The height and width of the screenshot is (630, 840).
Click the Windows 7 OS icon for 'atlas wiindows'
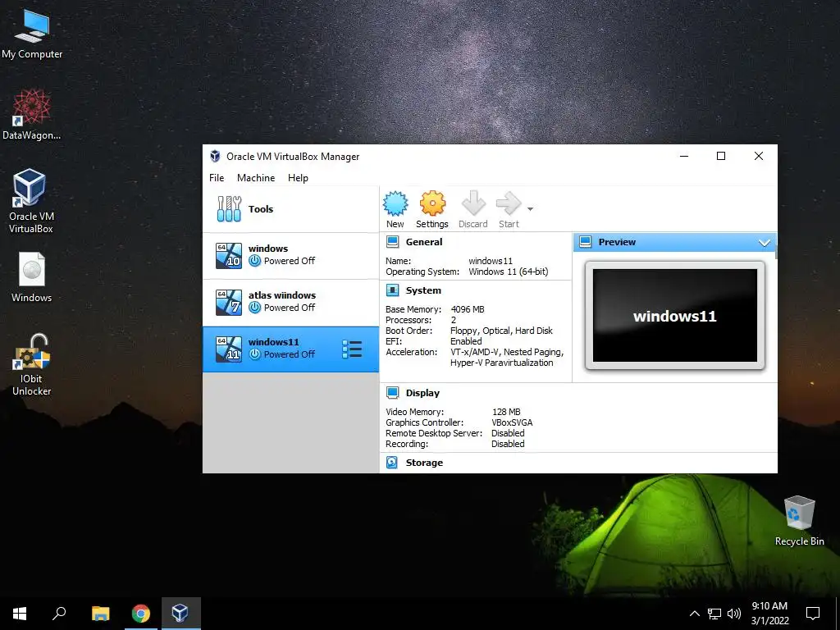(x=229, y=302)
